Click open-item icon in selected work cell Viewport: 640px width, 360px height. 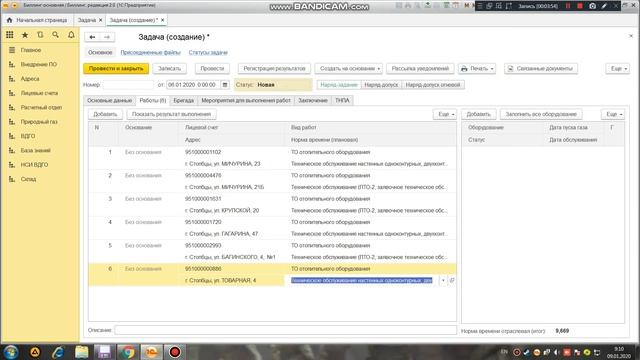[x=451, y=280]
